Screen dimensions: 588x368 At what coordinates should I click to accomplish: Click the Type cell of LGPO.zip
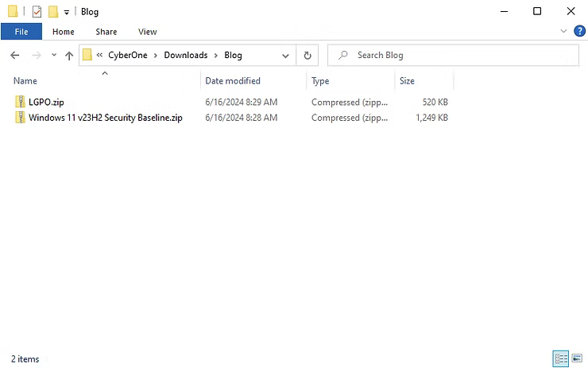coord(350,102)
